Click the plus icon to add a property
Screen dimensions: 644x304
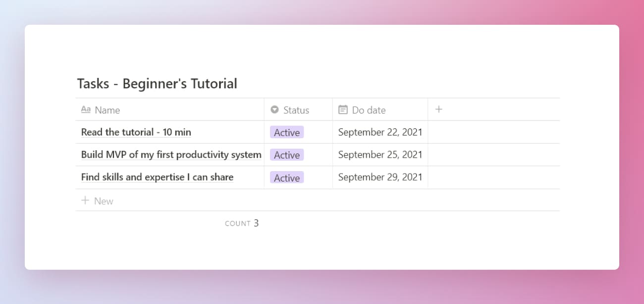(x=438, y=109)
